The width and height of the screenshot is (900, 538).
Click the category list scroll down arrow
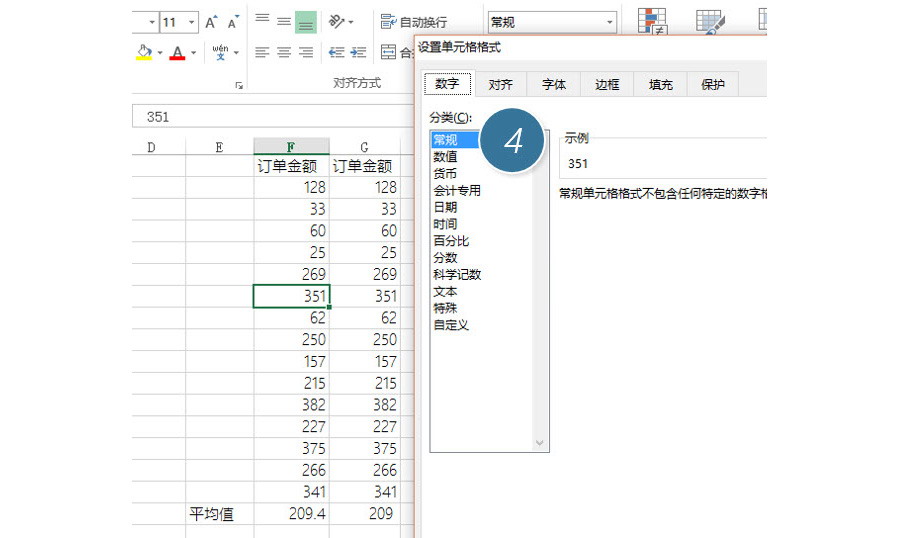coord(540,443)
